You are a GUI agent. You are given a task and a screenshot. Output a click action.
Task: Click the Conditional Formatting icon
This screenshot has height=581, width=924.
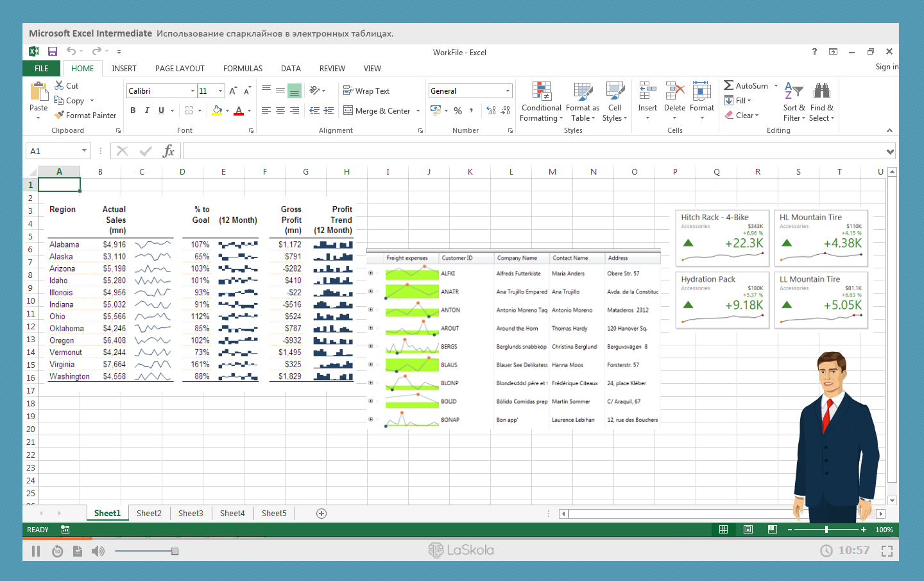coord(541,92)
